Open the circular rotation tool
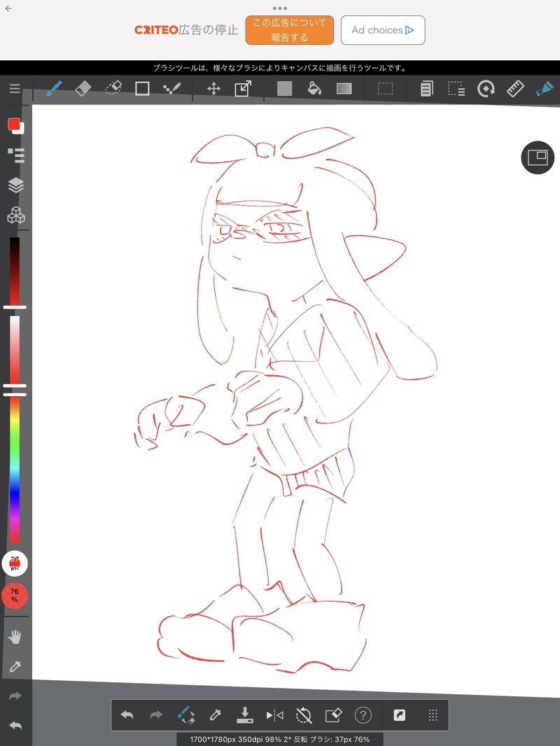 [486, 88]
